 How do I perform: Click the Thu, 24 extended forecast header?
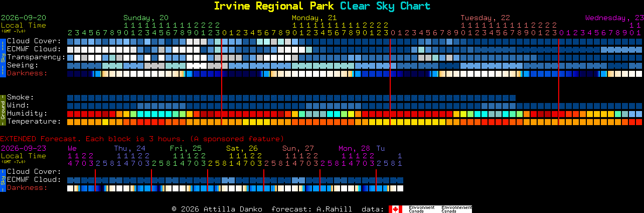tap(129, 148)
